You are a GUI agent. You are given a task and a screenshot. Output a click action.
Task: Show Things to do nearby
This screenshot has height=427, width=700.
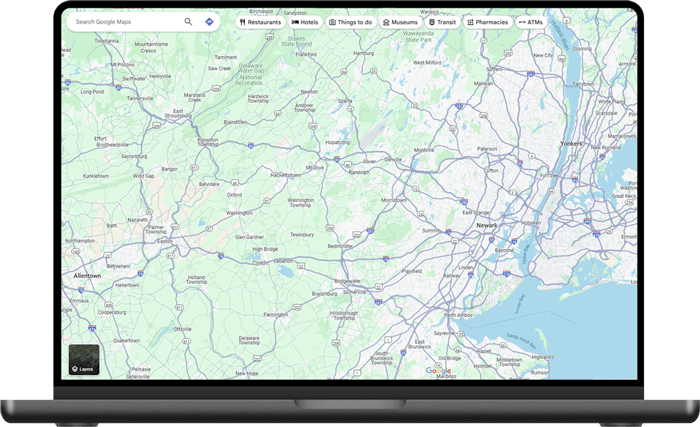pos(350,22)
